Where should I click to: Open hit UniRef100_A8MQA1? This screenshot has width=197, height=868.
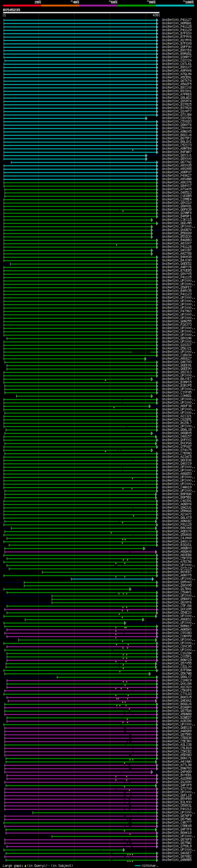(177, 23)
